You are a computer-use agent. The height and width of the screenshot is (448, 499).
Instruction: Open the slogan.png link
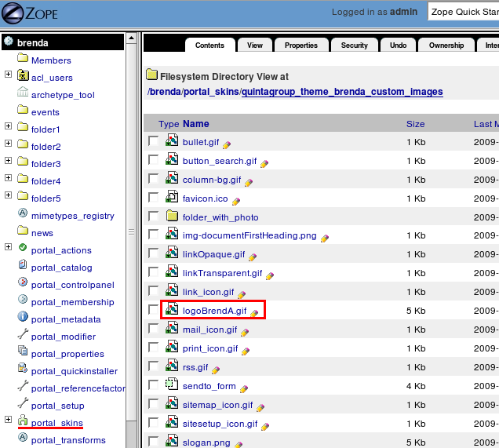(x=206, y=443)
